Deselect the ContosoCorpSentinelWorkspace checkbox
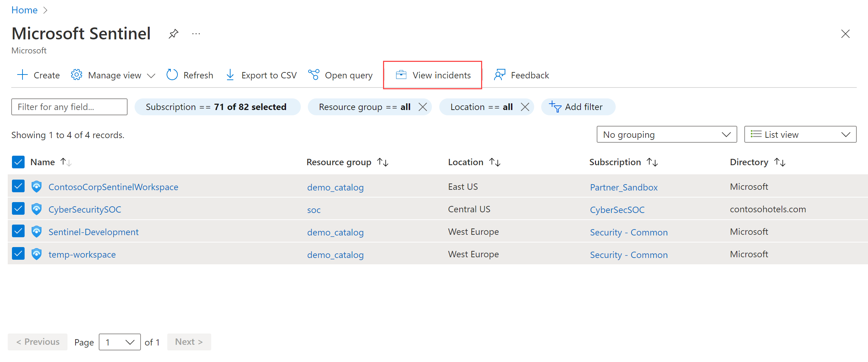This screenshot has width=868, height=362. pyautogui.click(x=18, y=186)
